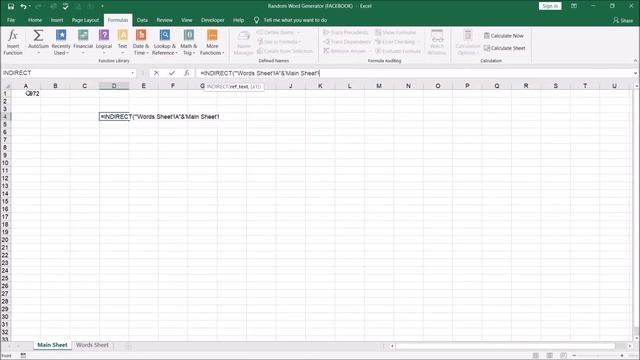This screenshot has height=360, width=640.
Task: Switch to the Developer tab
Action: [x=212, y=20]
